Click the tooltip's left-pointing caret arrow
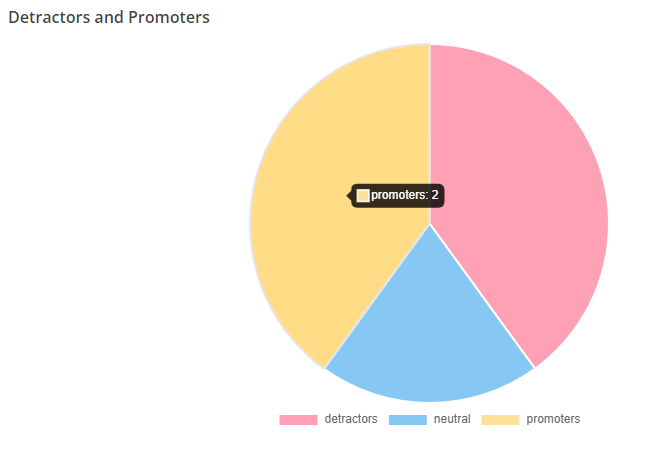 click(x=349, y=196)
